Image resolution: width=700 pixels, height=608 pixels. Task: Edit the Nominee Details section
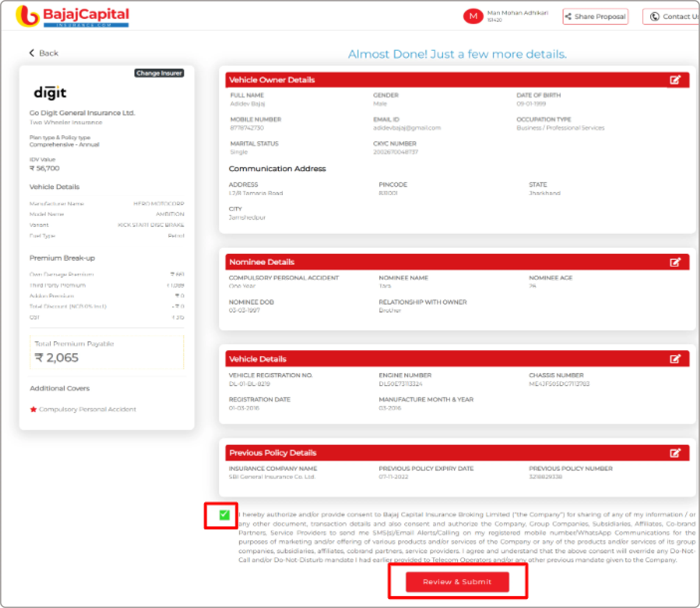[675, 262]
